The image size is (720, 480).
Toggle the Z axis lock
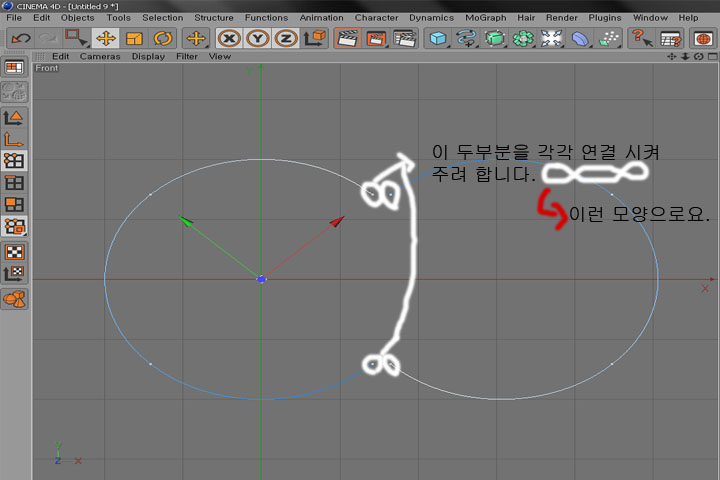pos(285,38)
